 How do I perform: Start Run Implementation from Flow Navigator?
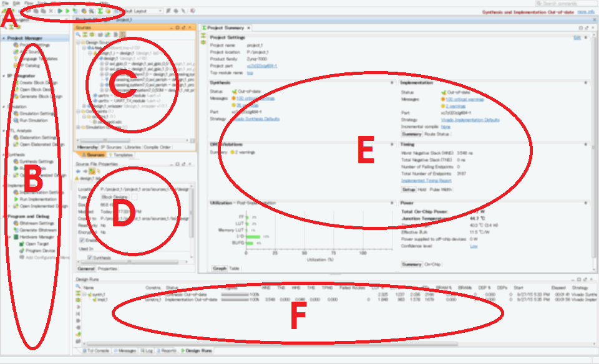coord(16,199)
